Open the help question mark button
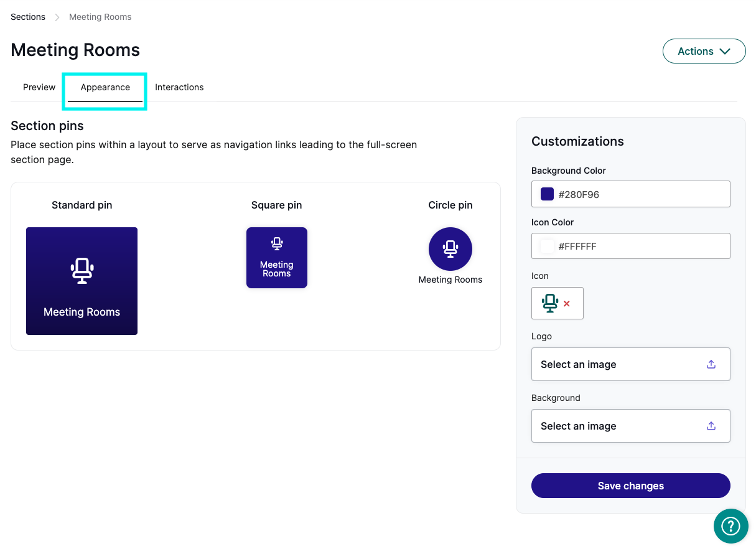This screenshot has height=551, width=756. [730, 526]
